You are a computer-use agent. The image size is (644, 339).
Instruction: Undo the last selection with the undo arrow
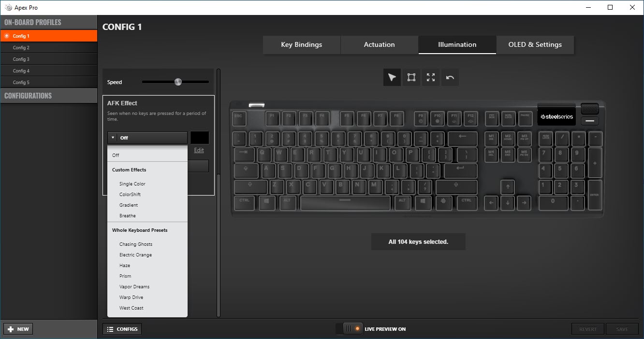tap(450, 77)
